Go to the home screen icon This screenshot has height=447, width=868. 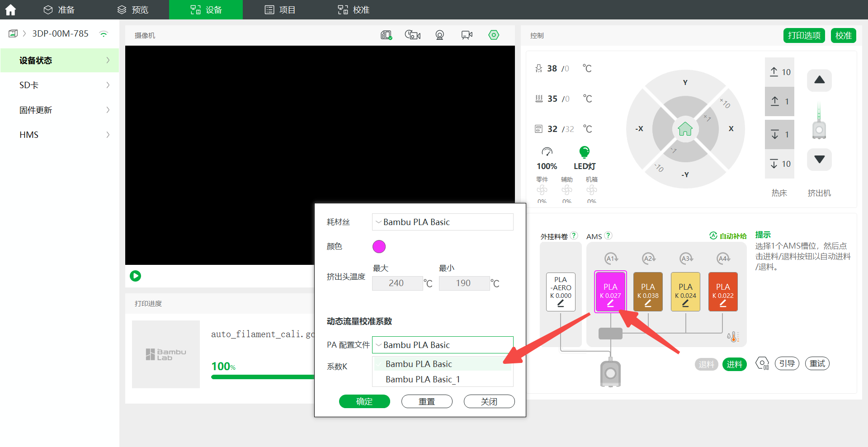click(10, 9)
